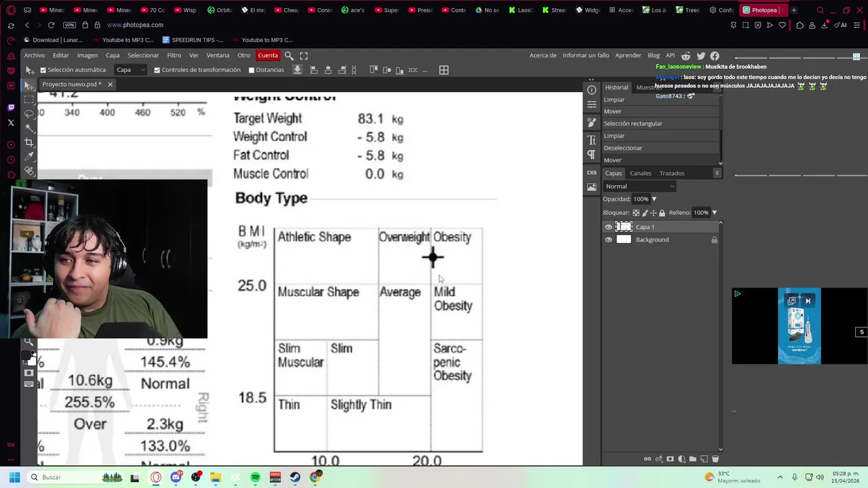Screen dimensions: 868x488
Task: Collapse the right panels with the arrows toggle
Action: (x=591, y=80)
